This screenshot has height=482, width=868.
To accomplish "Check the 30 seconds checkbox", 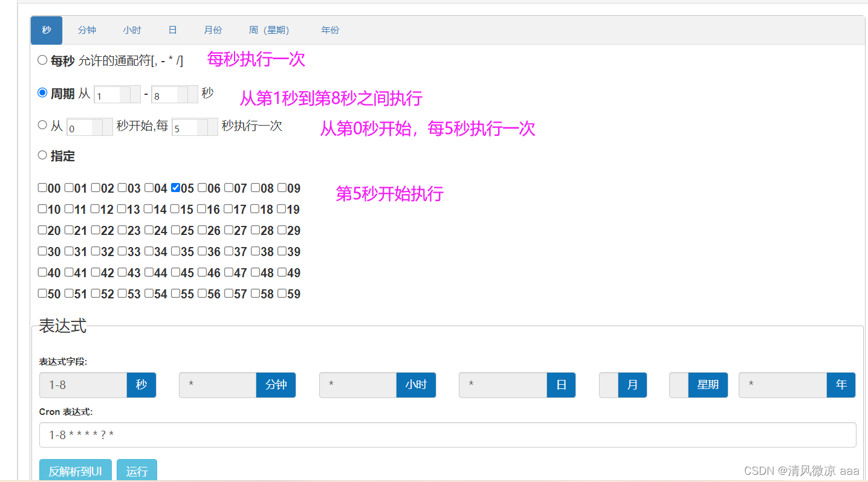I will click(42, 251).
